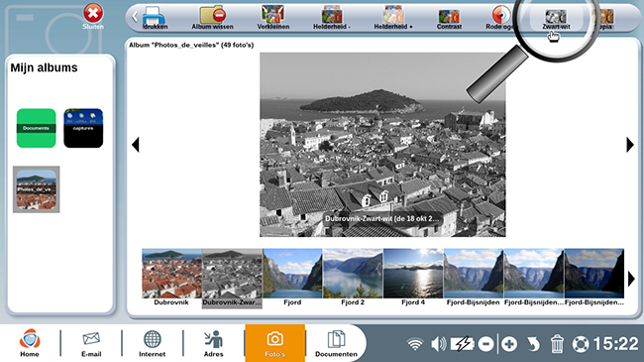The width and height of the screenshot is (644, 362).
Task: Go to previous photo with left arrow
Action: 136,145
